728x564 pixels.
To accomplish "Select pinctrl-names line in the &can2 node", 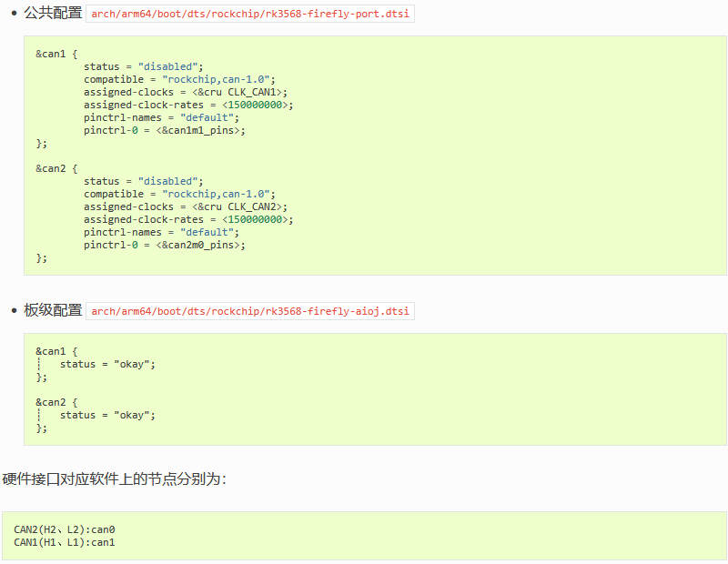I will tap(161, 232).
